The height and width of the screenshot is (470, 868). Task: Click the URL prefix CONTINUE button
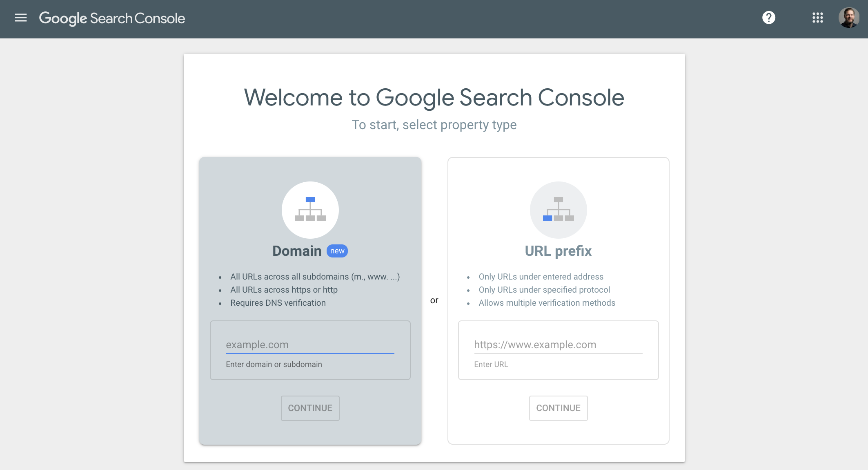click(x=558, y=407)
